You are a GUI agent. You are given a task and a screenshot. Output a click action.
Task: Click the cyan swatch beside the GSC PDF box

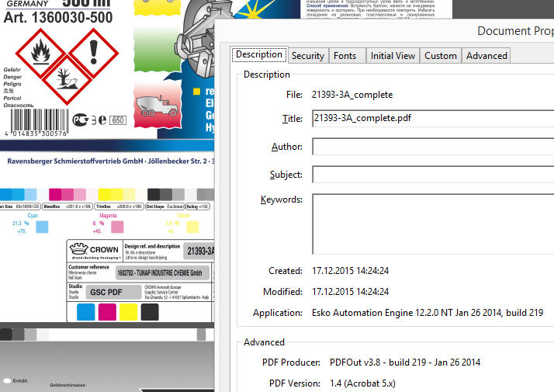[85, 312]
